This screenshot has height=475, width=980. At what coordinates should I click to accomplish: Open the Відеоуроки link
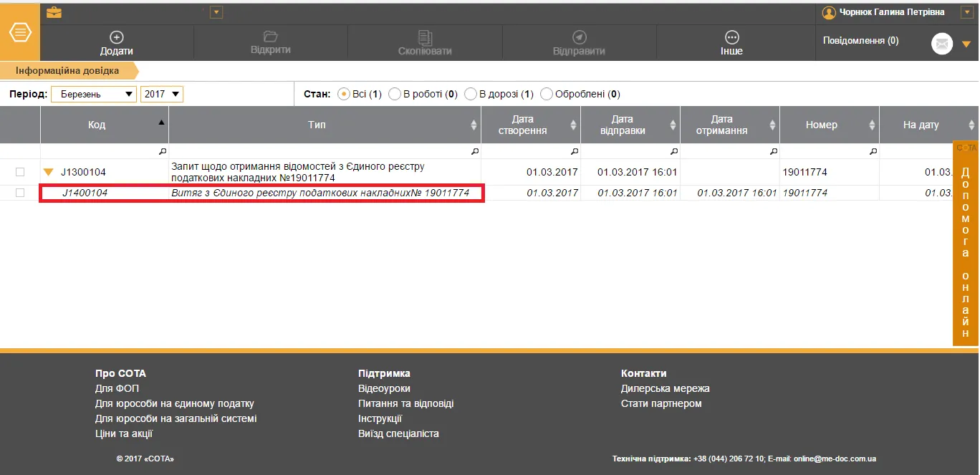[384, 388]
